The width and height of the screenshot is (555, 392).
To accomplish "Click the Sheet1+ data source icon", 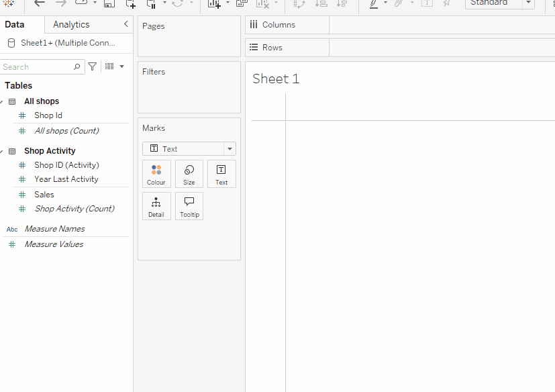I will pos(11,43).
